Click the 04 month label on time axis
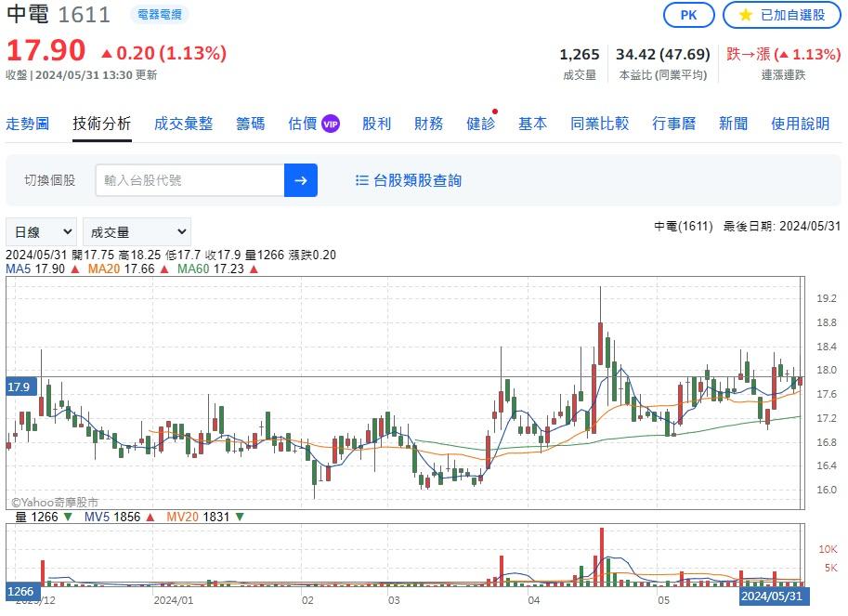This screenshot has height=616, width=848. (534, 600)
